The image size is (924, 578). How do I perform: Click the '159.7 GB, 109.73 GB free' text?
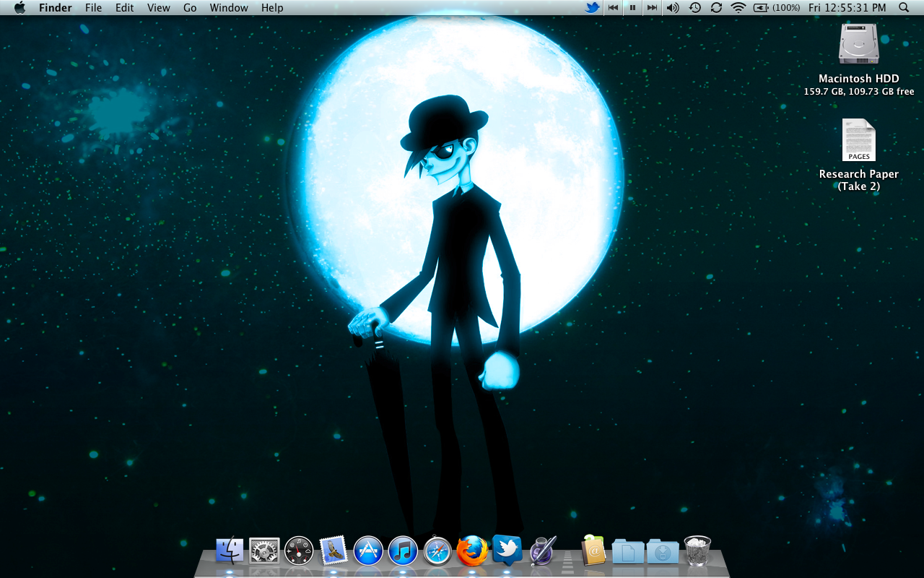(x=859, y=92)
